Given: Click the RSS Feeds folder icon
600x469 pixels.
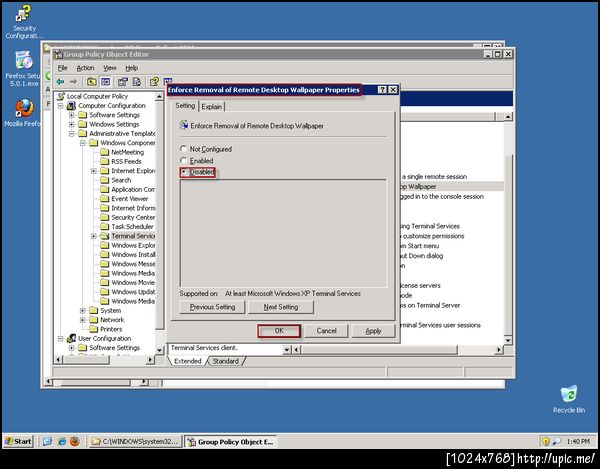Looking at the screenshot, I should [x=104, y=161].
